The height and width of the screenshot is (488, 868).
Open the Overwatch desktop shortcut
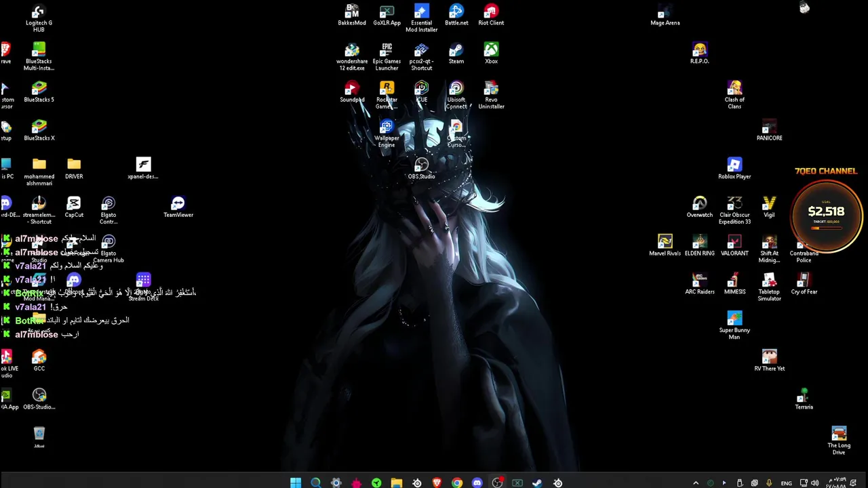click(x=700, y=207)
